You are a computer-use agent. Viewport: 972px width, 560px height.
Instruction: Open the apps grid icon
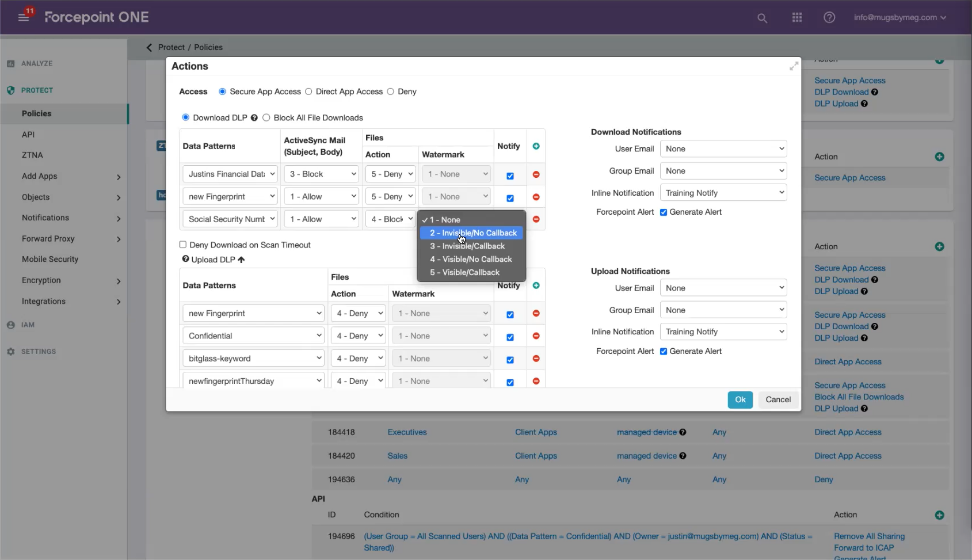(x=796, y=18)
